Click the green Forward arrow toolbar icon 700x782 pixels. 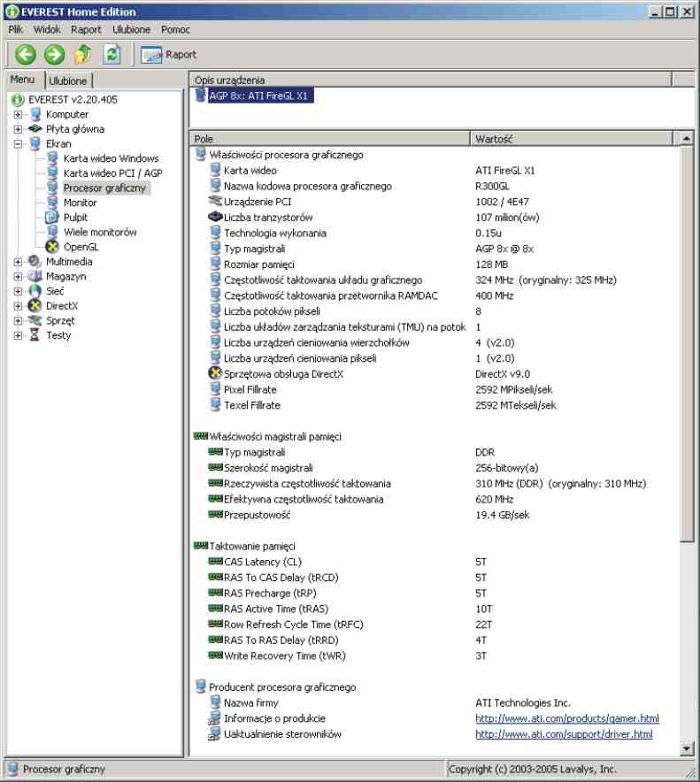(x=54, y=54)
